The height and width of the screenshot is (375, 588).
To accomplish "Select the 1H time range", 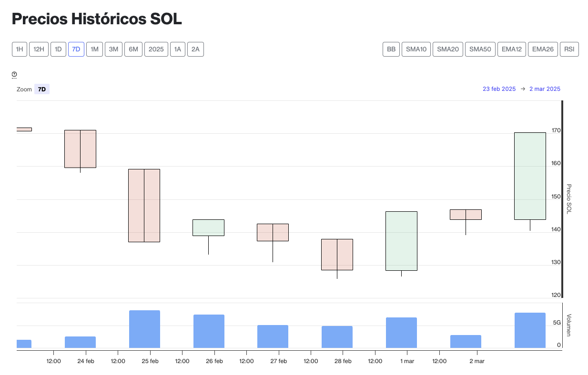I will coord(20,49).
